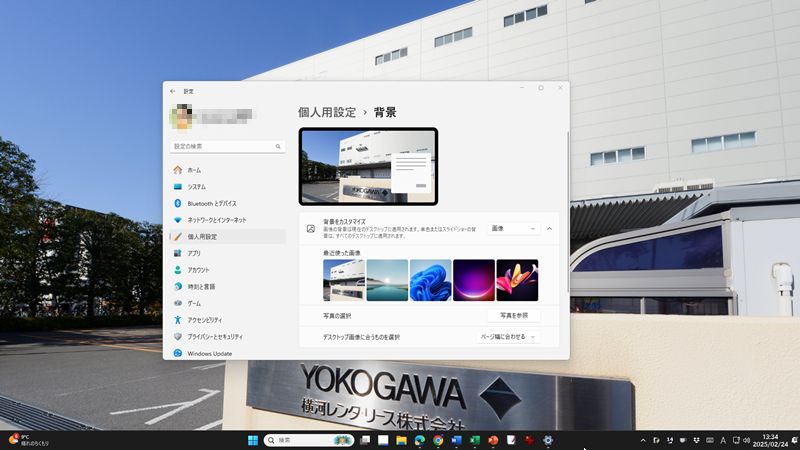Open the Windows Start menu
The width and height of the screenshot is (800, 450).
tap(253, 440)
